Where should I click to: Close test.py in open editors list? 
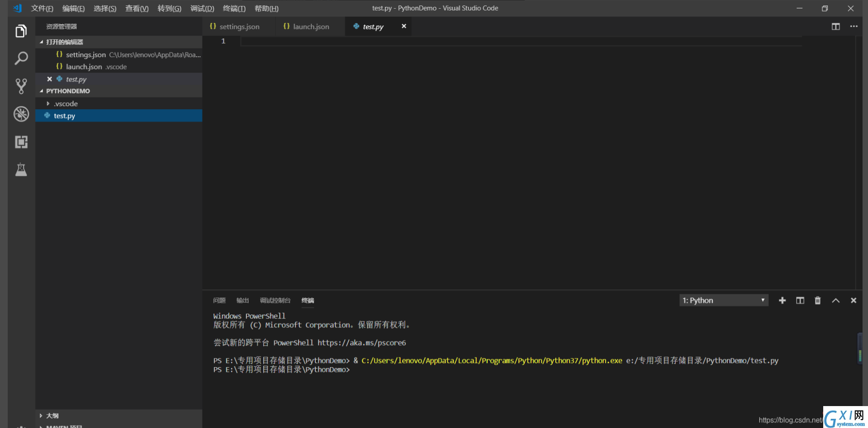[x=49, y=79]
